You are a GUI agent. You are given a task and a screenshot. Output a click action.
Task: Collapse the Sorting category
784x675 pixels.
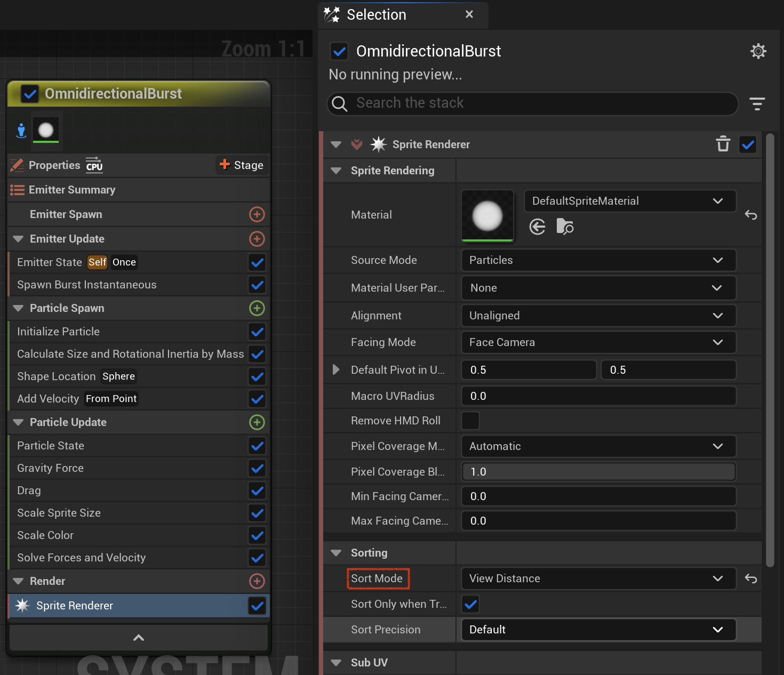tap(336, 553)
